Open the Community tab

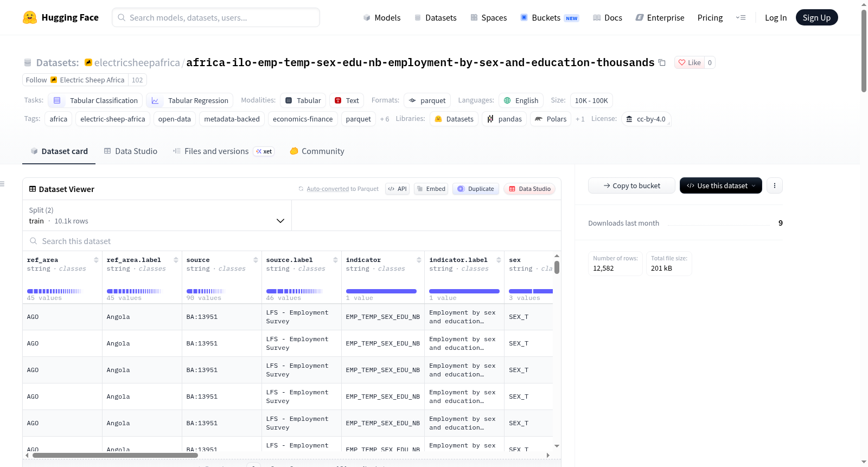click(317, 151)
